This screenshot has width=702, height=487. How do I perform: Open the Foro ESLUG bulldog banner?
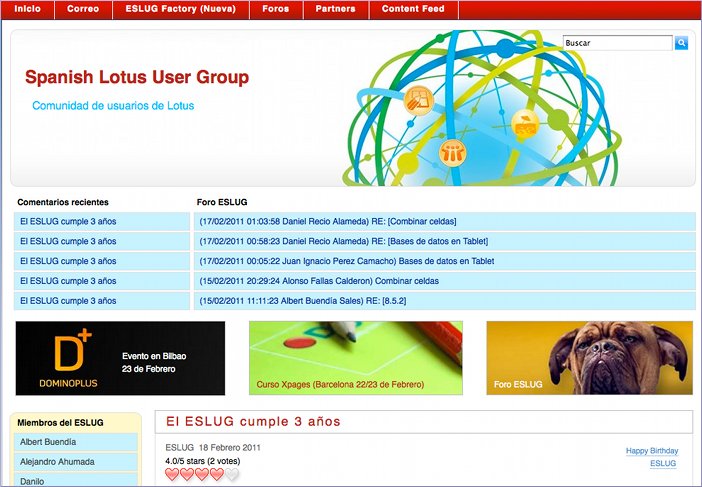point(590,358)
